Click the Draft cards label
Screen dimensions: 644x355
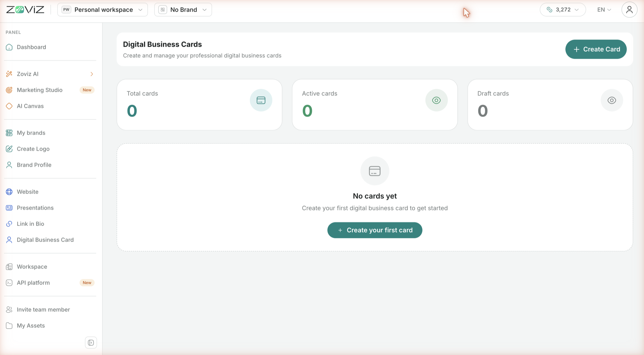coord(493,93)
